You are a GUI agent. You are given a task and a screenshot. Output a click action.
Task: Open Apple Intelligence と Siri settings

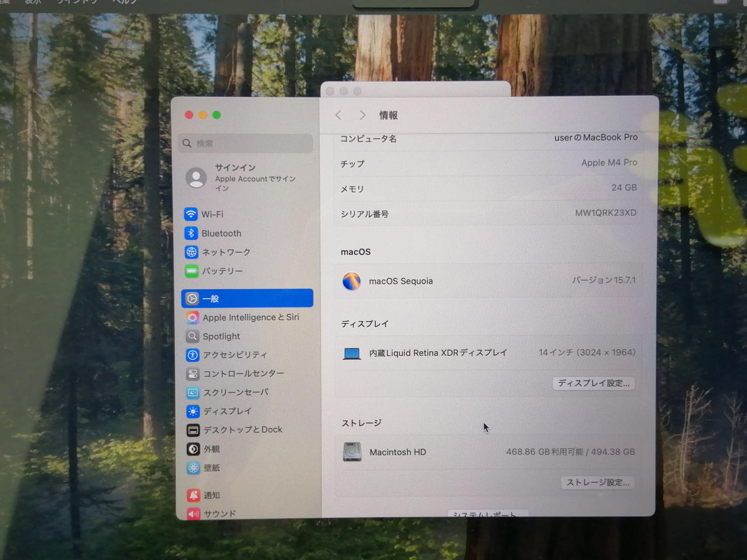250,317
